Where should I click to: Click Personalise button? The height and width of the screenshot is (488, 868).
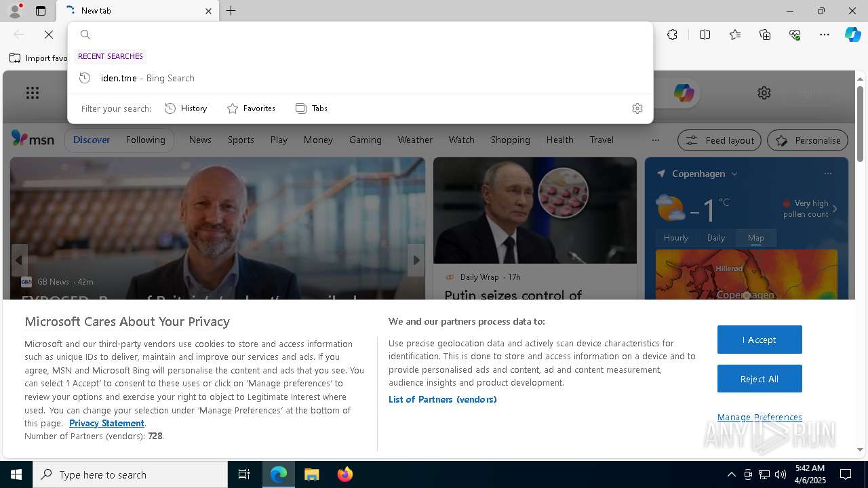point(808,140)
